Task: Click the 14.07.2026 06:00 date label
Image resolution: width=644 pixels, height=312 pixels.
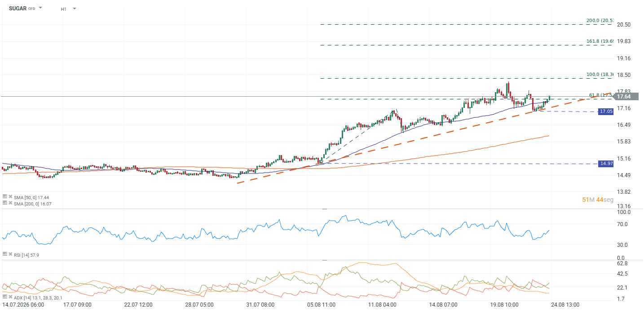Action: point(23,305)
